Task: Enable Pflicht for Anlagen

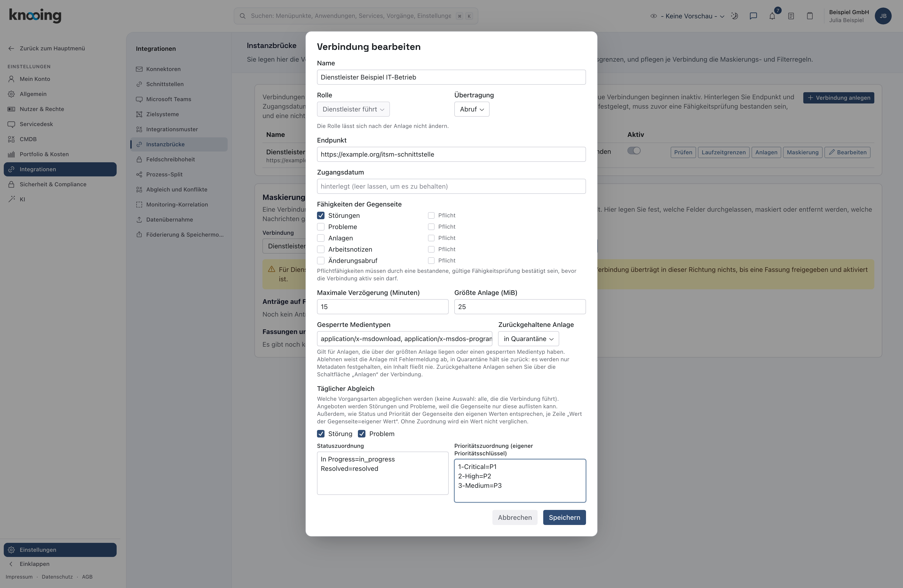Action: coord(431,238)
